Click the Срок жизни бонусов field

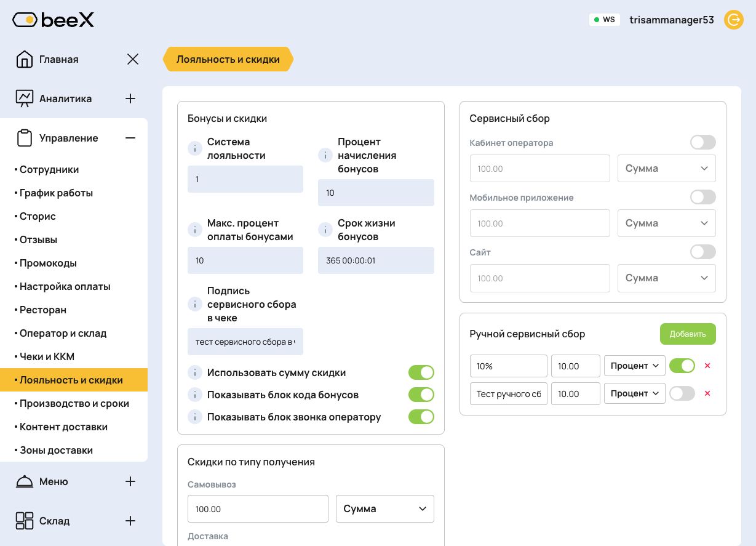pos(376,260)
